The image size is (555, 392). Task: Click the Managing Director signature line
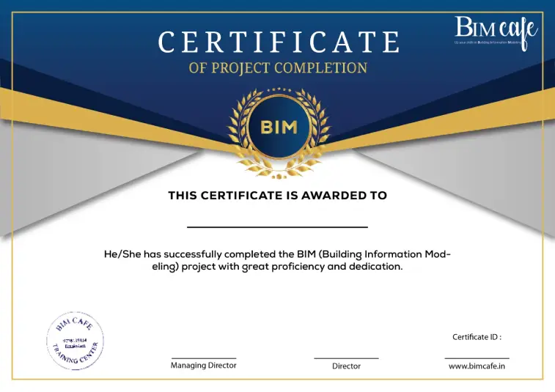(204, 357)
